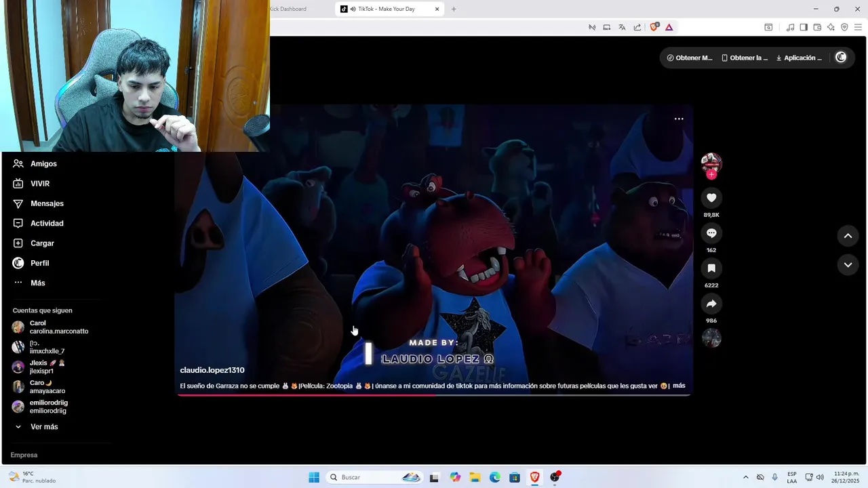868x488 pixels.
Task: Open a new browser tab with plus button
Action: pos(454,9)
